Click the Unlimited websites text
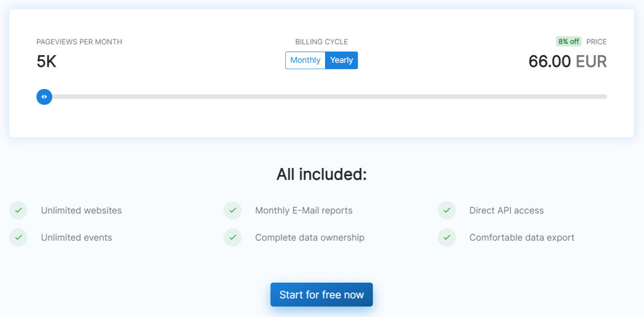The height and width of the screenshot is (317, 644). [x=81, y=211]
